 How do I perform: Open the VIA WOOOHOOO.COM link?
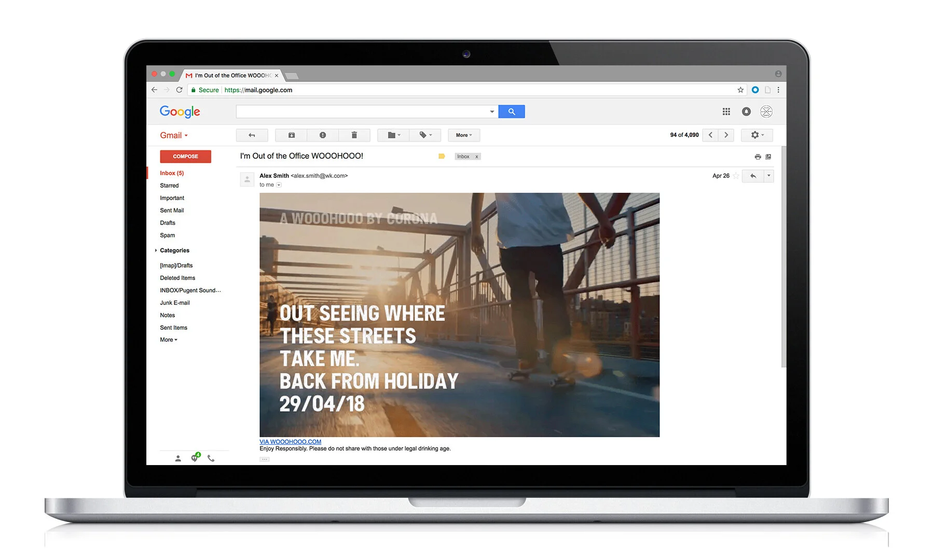291,442
